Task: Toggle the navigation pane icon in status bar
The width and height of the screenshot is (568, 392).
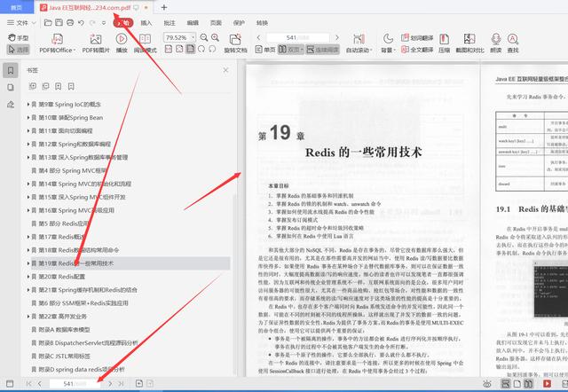Action: click(x=10, y=384)
